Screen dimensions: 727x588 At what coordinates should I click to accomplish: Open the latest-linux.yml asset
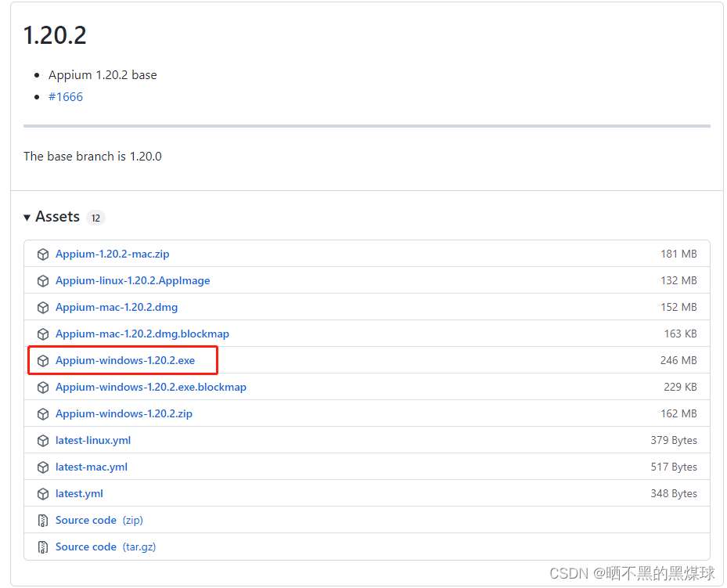click(x=93, y=441)
